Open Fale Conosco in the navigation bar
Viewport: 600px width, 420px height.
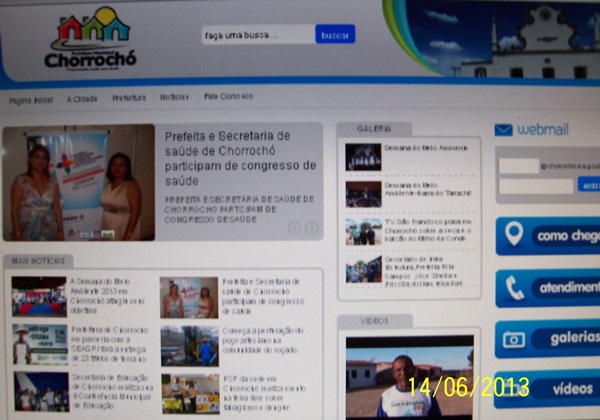tap(228, 98)
